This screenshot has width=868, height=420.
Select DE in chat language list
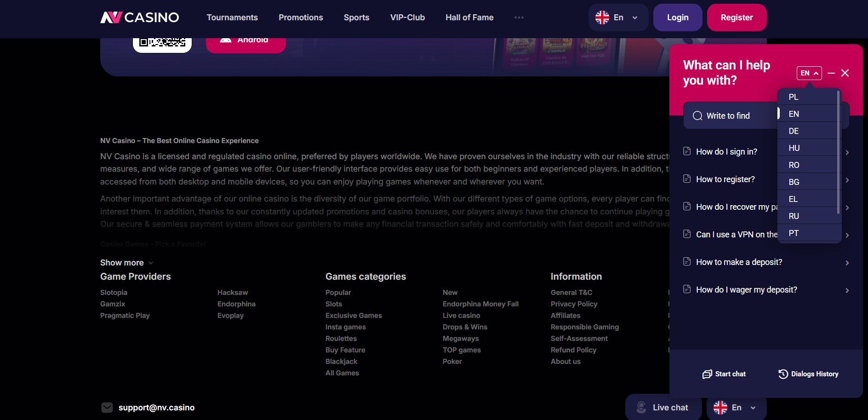794,131
